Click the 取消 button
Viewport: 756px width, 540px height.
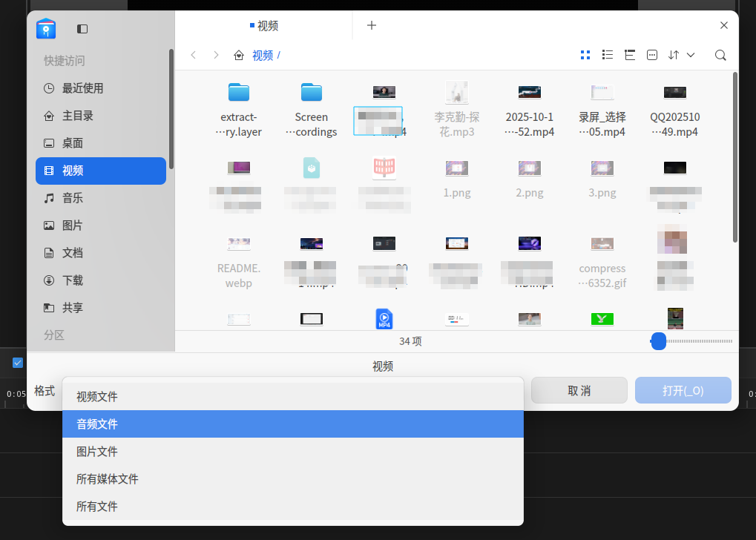(x=579, y=390)
